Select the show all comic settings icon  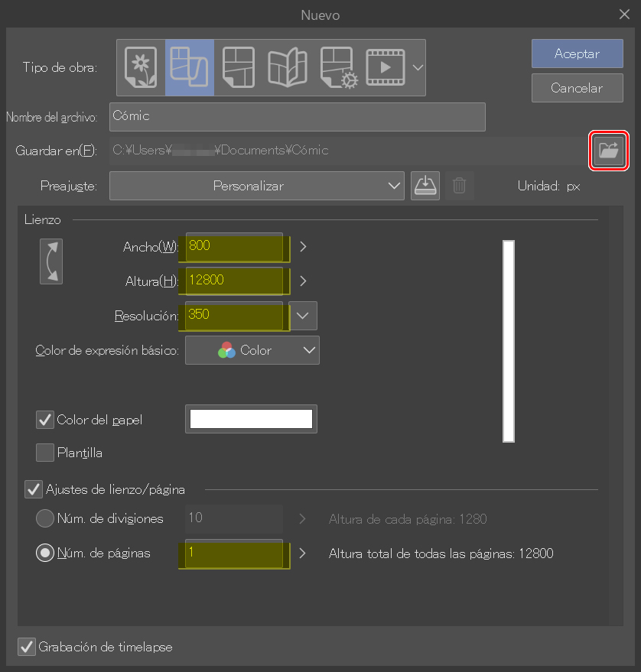(x=338, y=67)
